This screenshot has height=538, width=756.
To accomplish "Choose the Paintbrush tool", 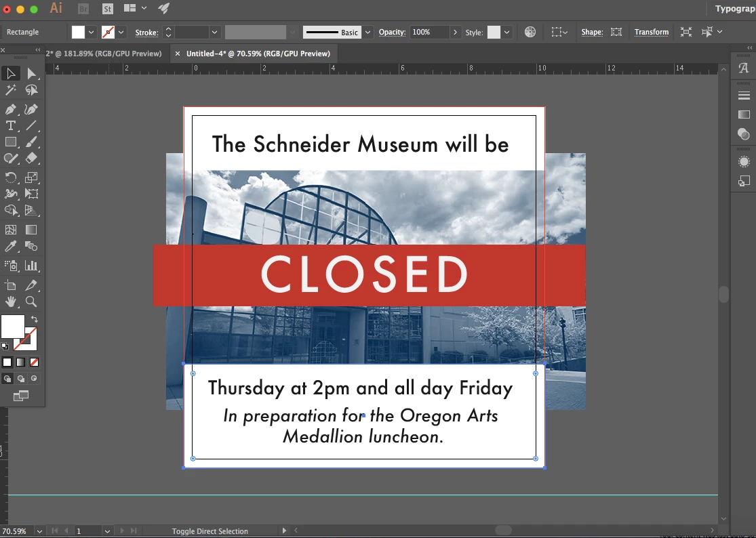I will coord(31,142).
